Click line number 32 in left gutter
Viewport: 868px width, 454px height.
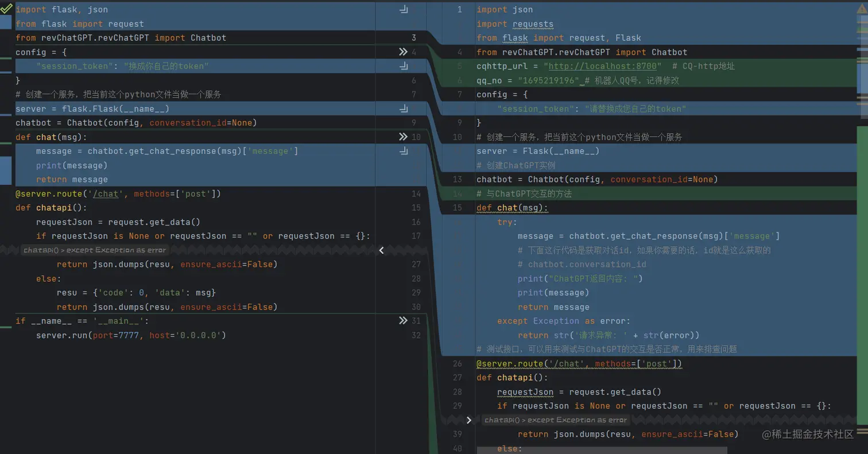(416, 335)
